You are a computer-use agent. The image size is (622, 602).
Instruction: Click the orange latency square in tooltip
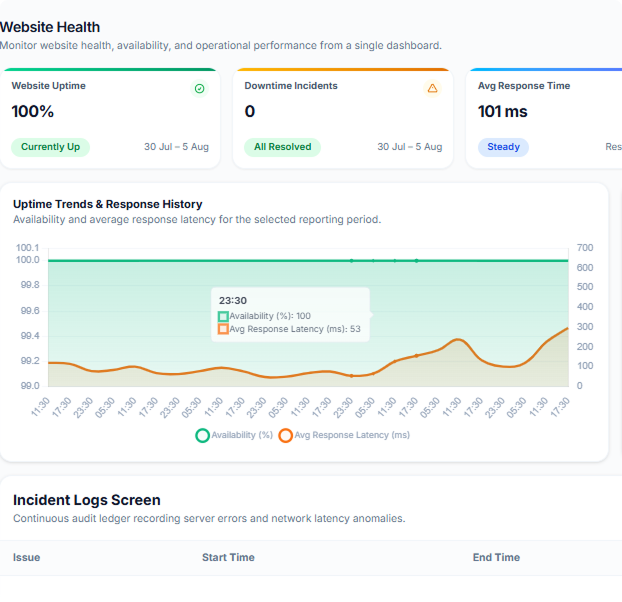223,329
